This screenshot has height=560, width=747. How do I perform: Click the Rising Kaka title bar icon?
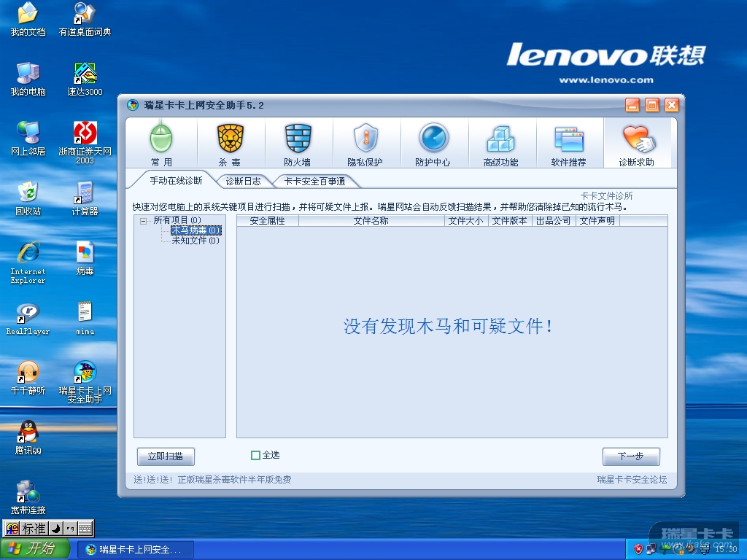click(x=133, y=105)
